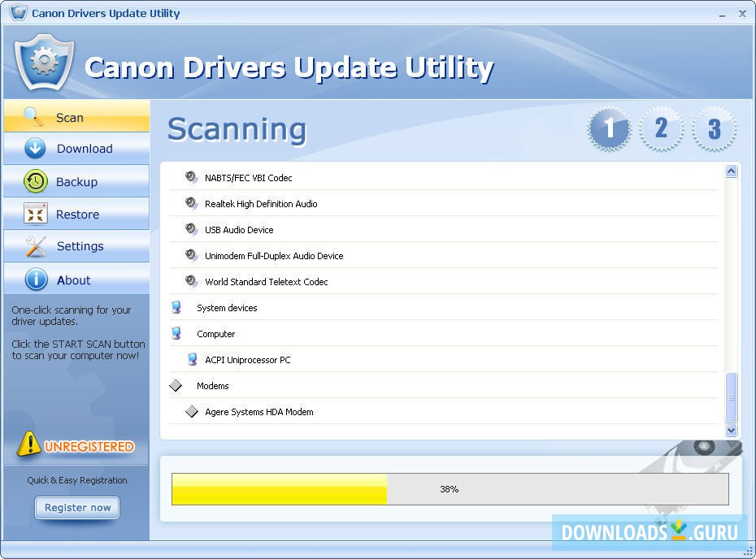Image resolution: width=756 pixels, height=559 pixels.
Task: Click the step 3 badge
Action: 714,128
